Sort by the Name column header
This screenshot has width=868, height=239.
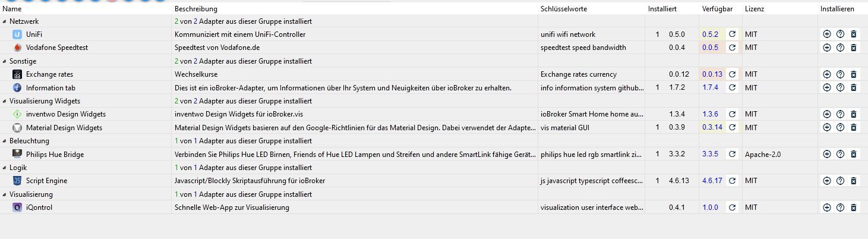(x=12, y=9)
